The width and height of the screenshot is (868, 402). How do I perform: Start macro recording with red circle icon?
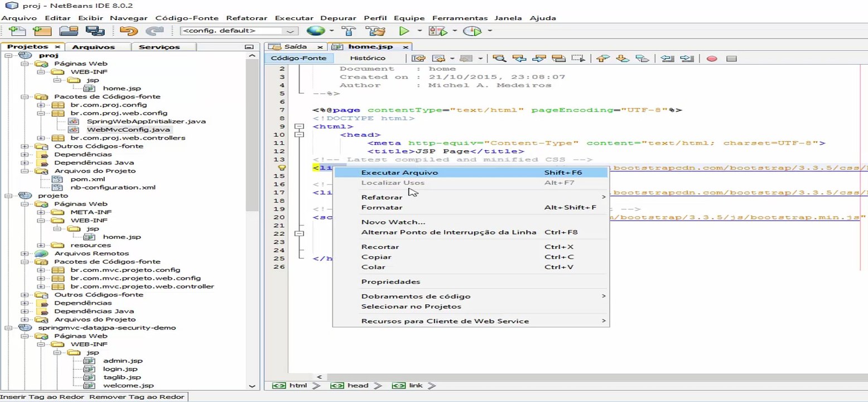pyautogui.click(x=711, y=58)
